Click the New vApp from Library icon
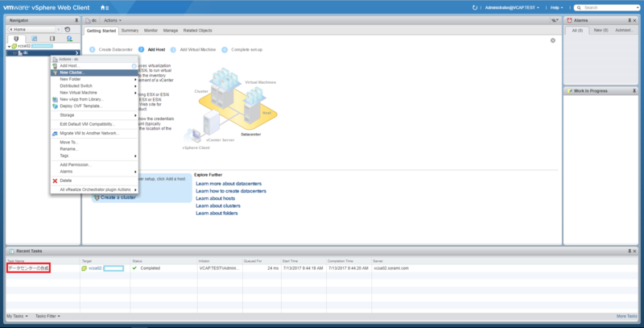Image resolution: width=644 pixels, height=328 pixels. pos(55,99)
